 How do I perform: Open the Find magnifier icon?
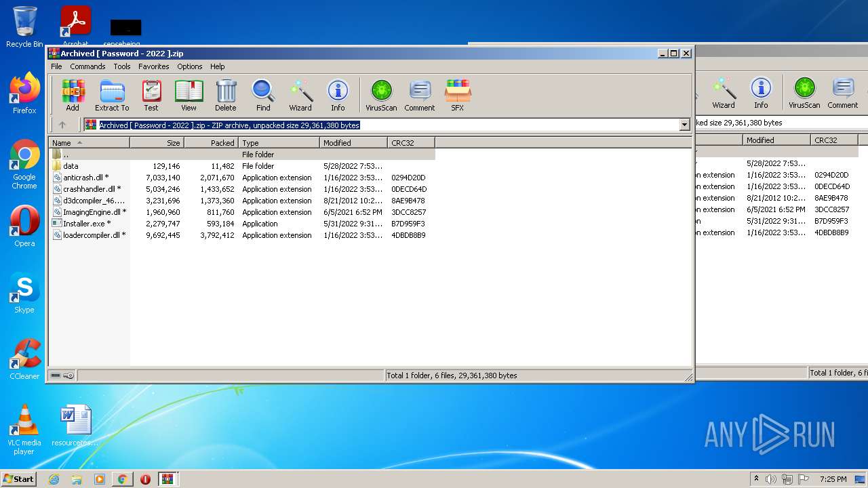click(263, 95)
